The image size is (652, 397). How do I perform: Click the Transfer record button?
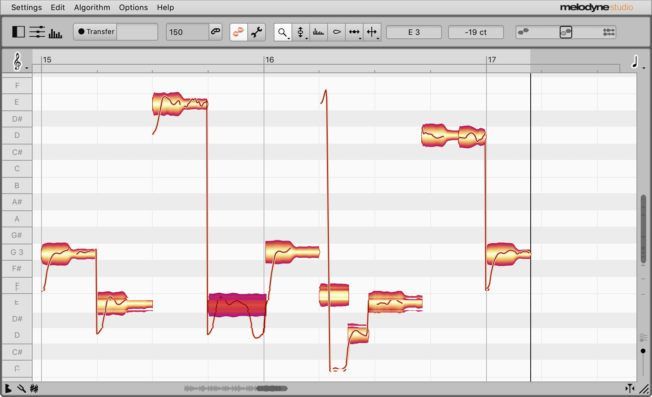(x=96, y=32)
